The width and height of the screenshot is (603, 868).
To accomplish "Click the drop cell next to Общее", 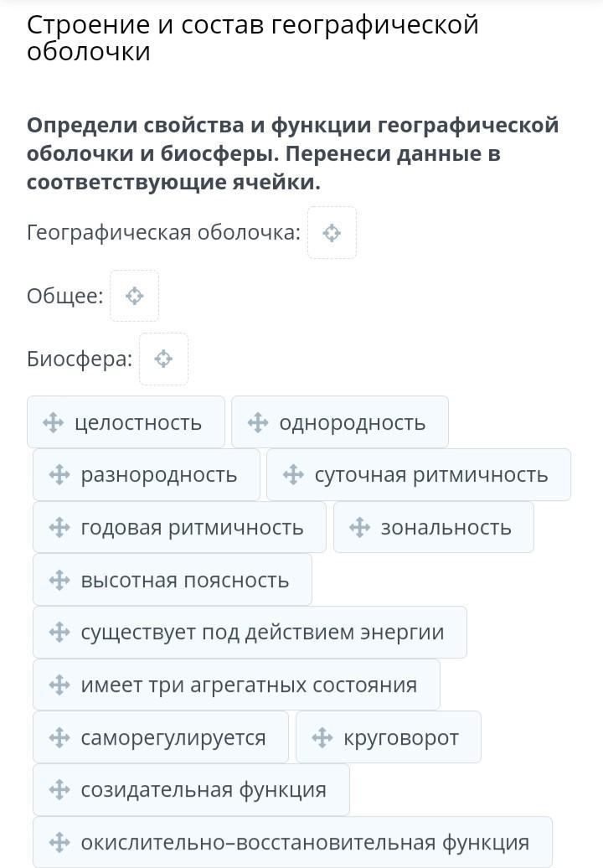I will pos(134,296).
